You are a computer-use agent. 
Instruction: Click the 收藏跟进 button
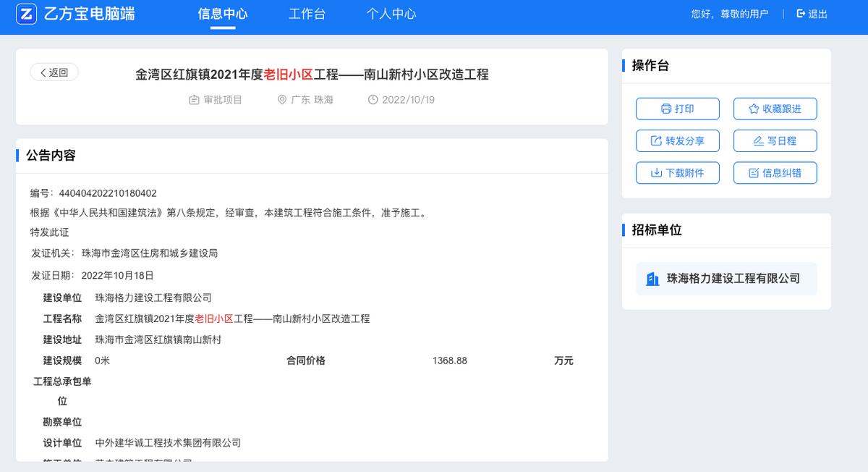coord(775,109)
